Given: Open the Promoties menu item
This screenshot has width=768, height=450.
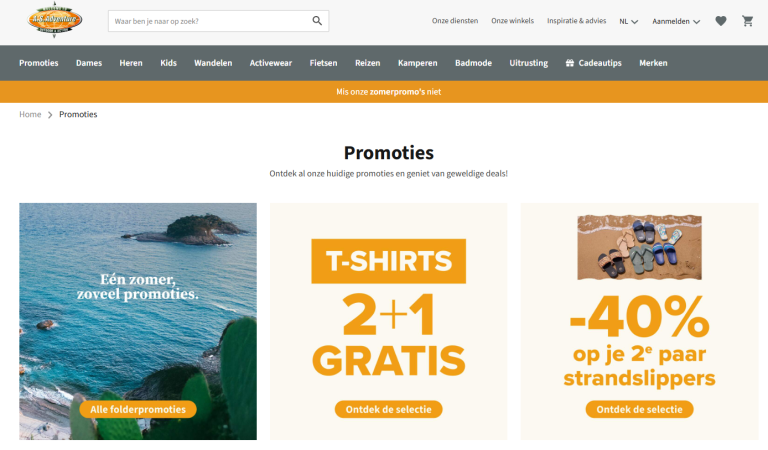Looking at the screenshot, I should [x=39, y=63].
